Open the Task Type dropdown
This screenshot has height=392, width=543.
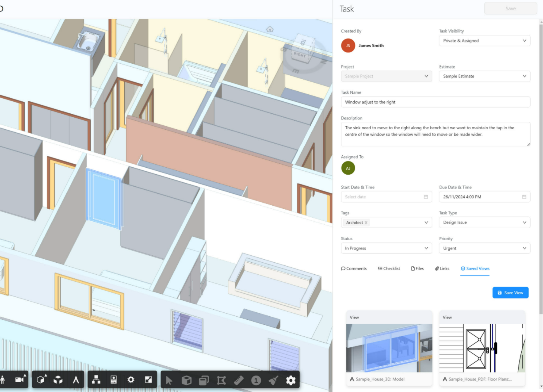point(484,222)
